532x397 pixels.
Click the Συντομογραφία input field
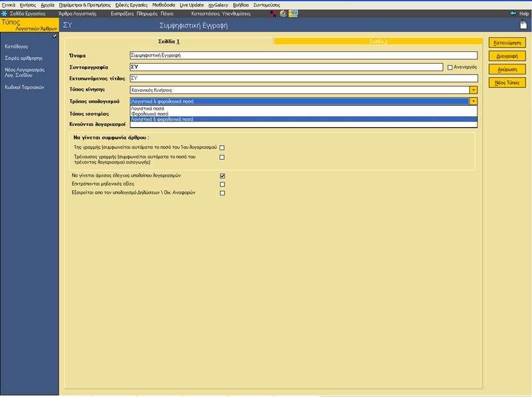click(x=286, y=67)
